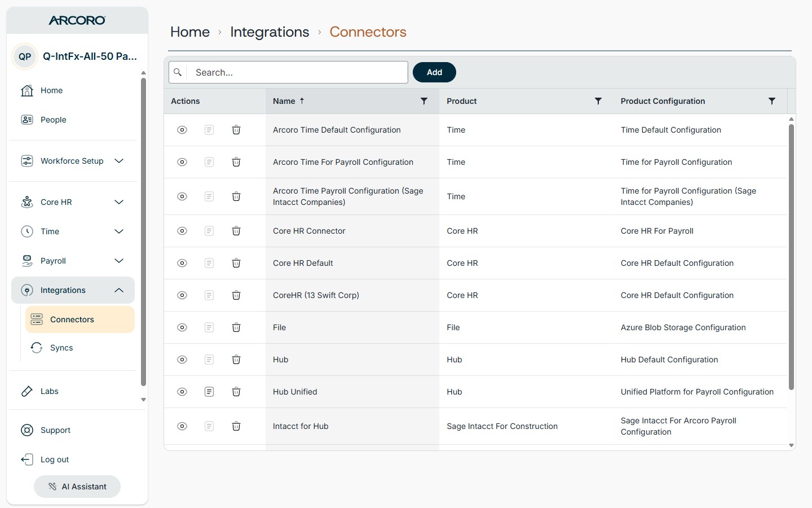Expand the Payroll menu
Screen dimensions: 812x508
point(73,261)
